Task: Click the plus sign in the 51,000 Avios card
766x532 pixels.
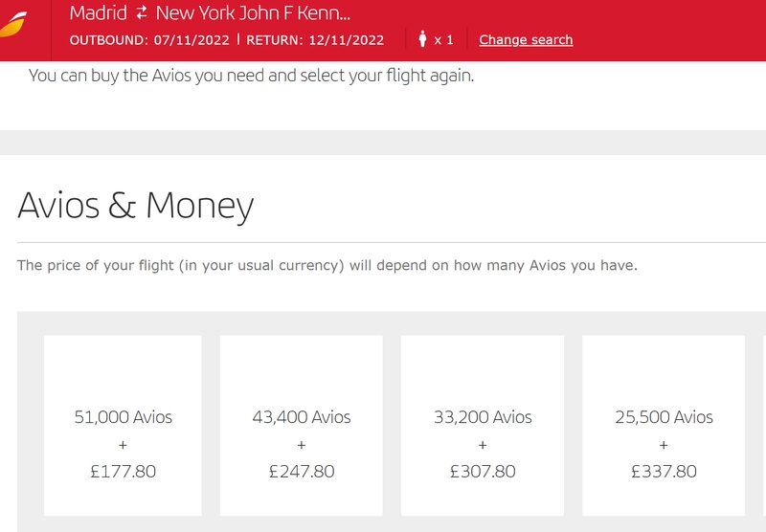Action: (123, 445)
